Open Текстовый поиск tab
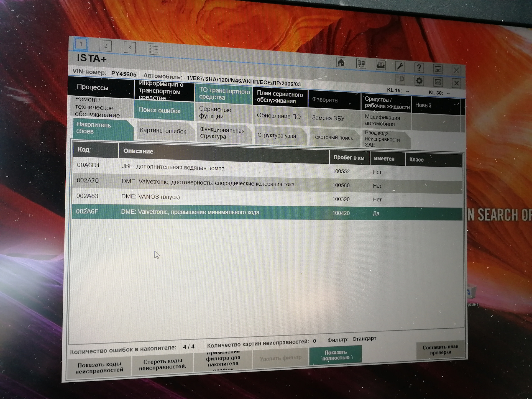The image size is (532, 399). tap(332, 137)
